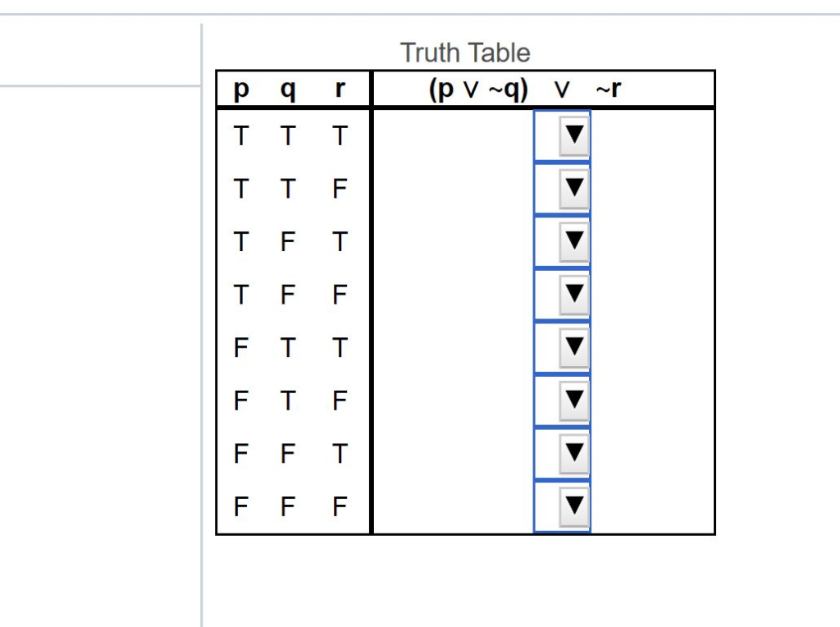Click the blank answer area beside the first dropdown
This screenshot has height=627, width=840.
451,136
